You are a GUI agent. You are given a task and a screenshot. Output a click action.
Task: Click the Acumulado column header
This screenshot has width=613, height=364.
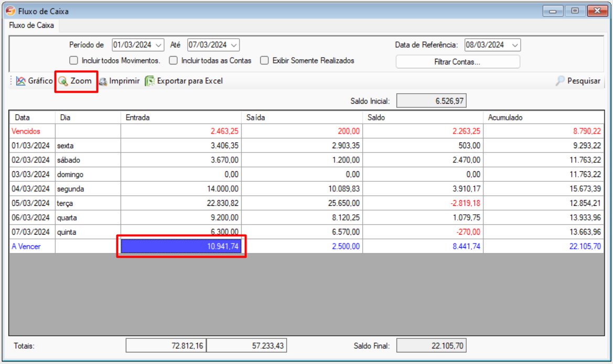tap(544, 117)
